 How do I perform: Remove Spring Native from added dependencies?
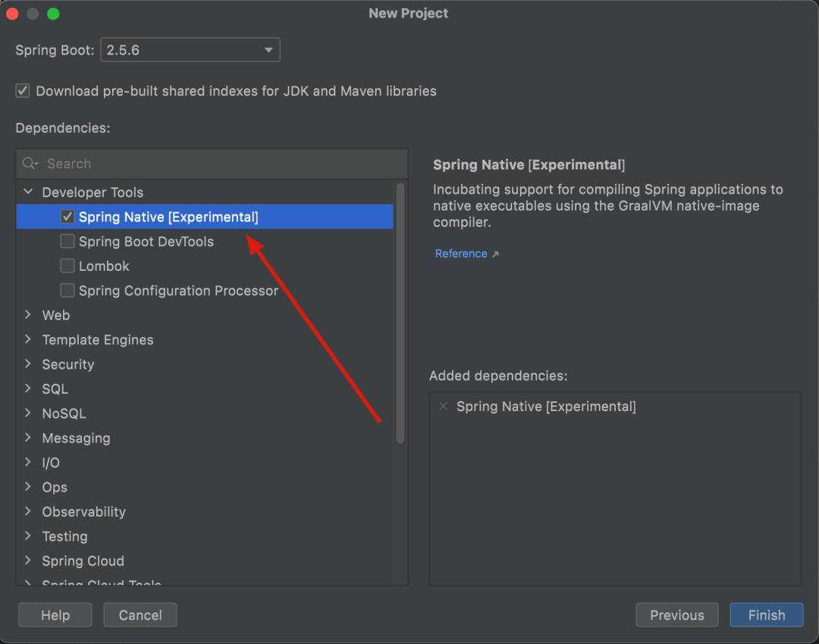point(443,406)
